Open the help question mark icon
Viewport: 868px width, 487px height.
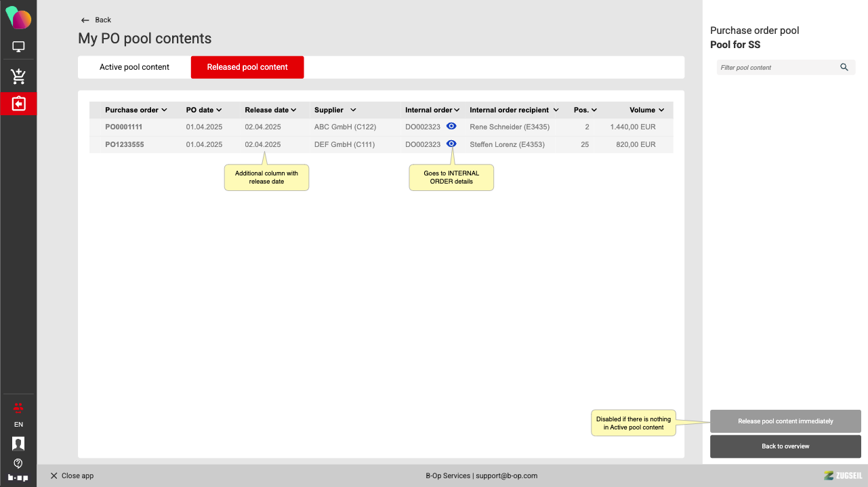click(x=18, y=463)
